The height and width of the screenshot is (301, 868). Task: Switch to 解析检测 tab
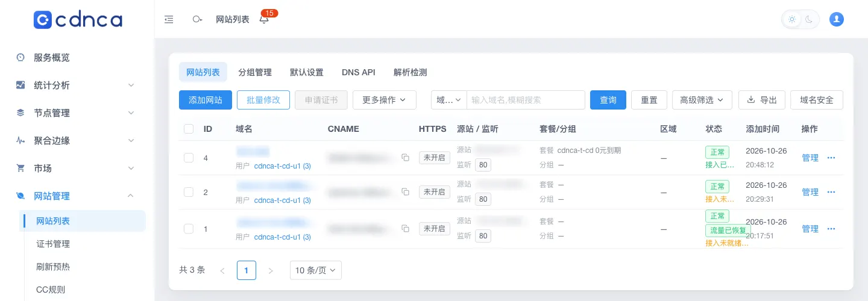click(410, 72)
